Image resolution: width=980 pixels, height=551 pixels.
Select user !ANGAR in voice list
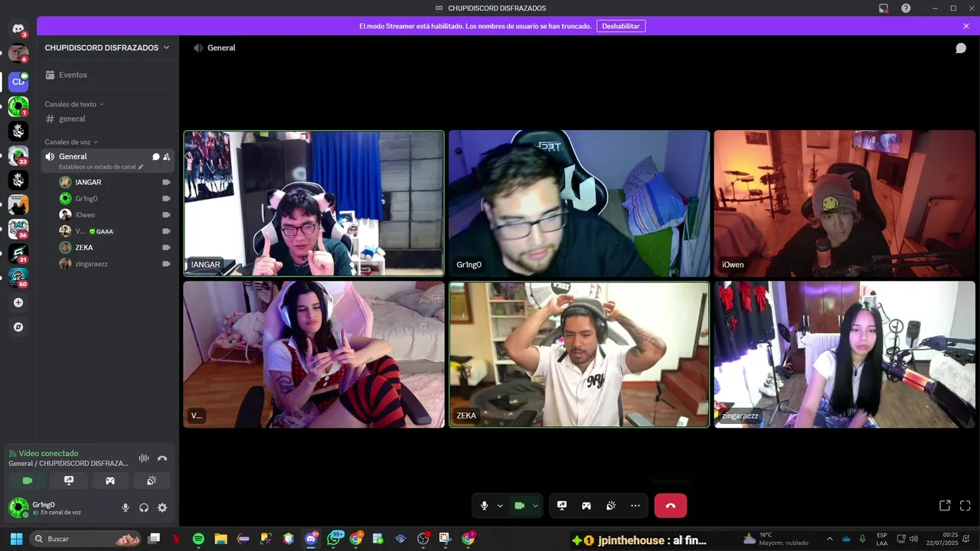click(x=115, y=182)
